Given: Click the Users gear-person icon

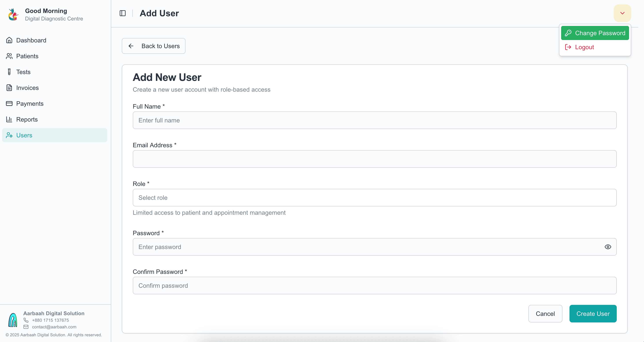Looking at the screenshot, I should (9, 135).
